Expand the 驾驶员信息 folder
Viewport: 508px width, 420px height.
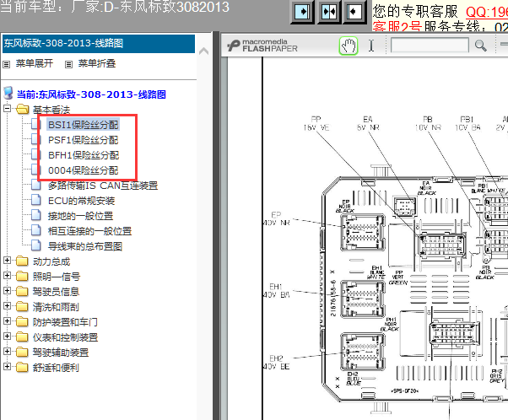pos(7,290)
